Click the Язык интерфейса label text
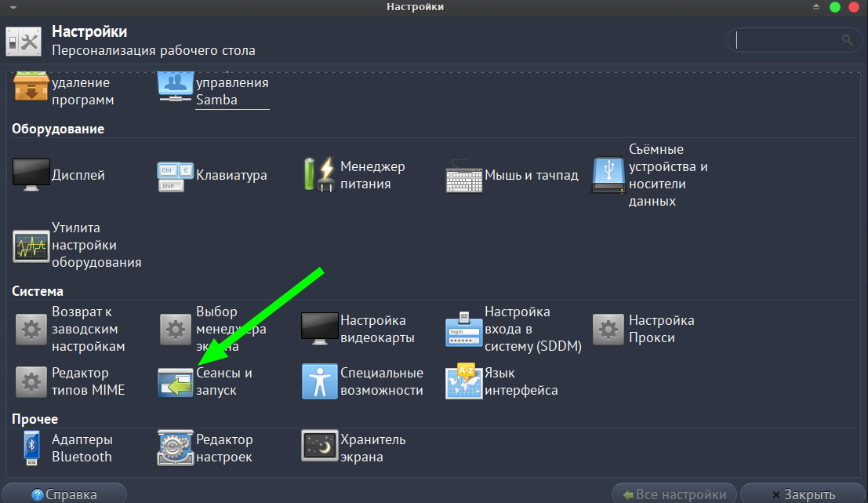868x503 pixels. [x=521, y=381]
